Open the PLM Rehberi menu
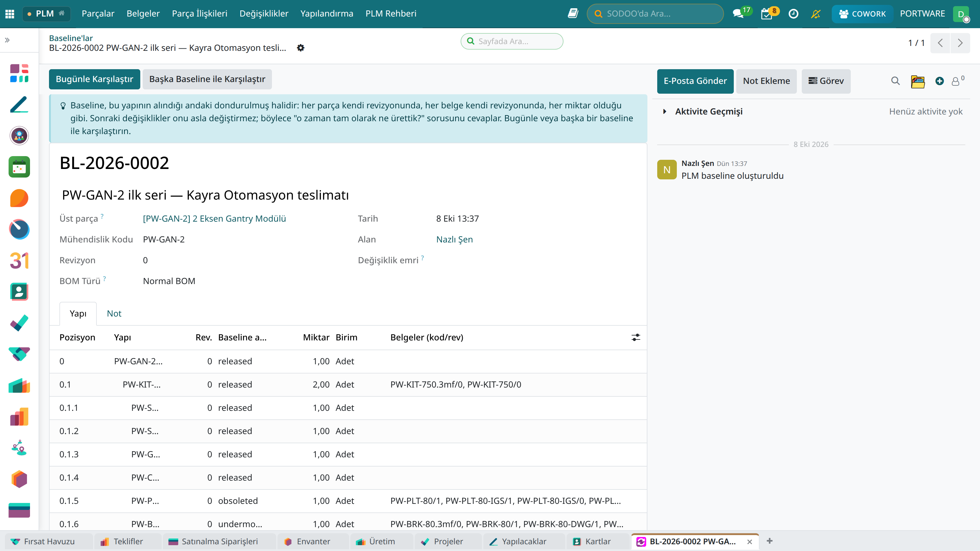 click(x=391, y=14)
